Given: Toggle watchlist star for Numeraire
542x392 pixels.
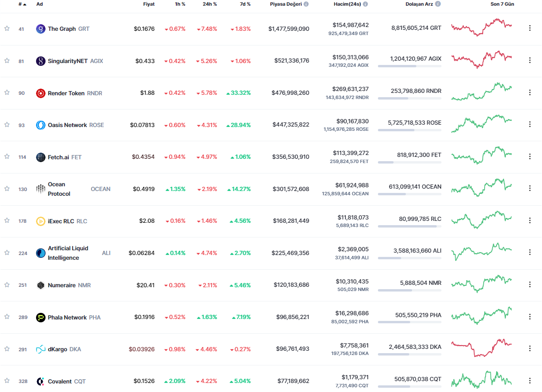Looking at the screenshot, I should 7,285.
